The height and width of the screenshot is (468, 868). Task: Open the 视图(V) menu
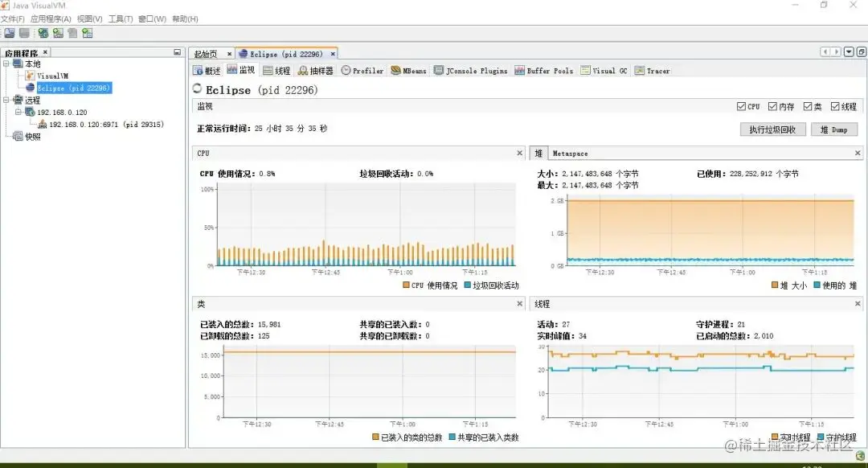click(90, 18)
